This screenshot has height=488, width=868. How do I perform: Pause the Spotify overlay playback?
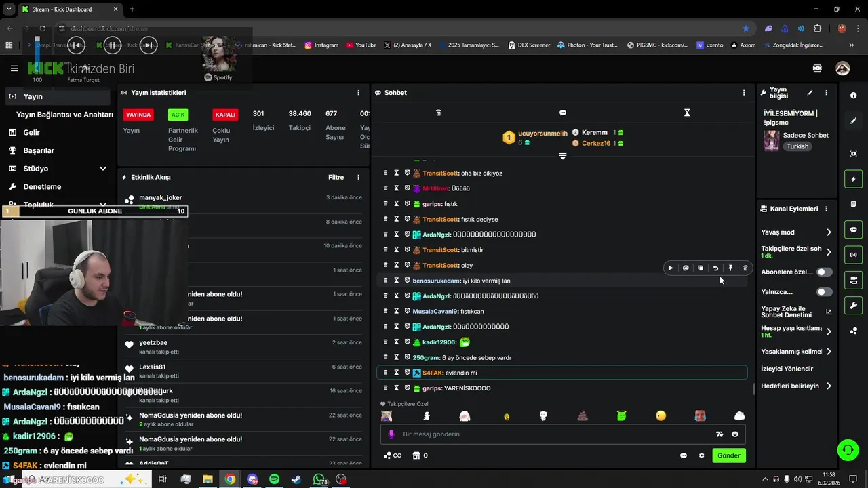(x=113, y=45)
